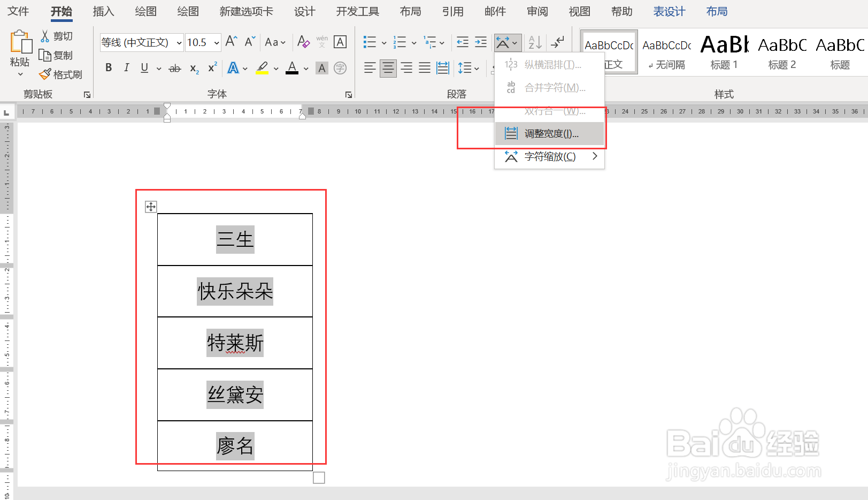Open the Clipboard pane launcher
Image resolution: width=868 pixels, height=500 pixels.
[x=87, y=95]
